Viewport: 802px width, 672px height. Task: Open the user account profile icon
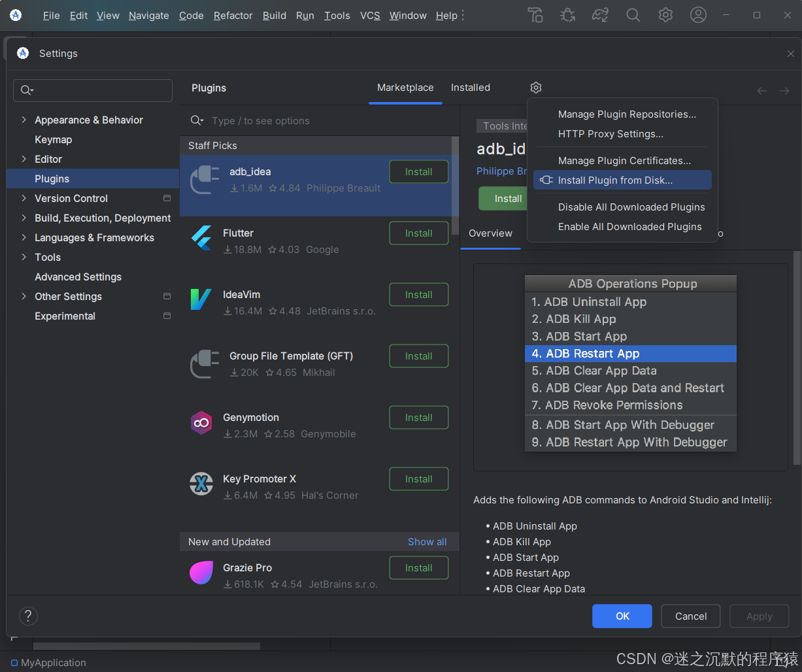[x=698, y=15]
